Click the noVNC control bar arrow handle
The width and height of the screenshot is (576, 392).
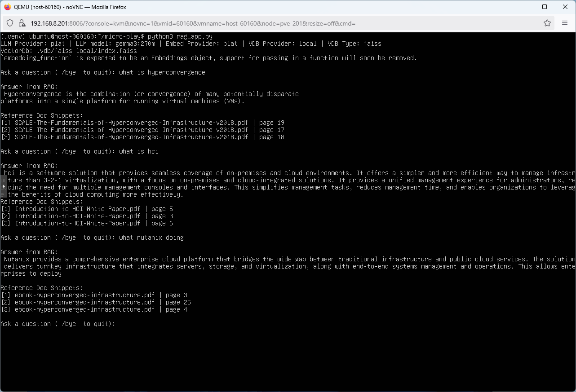(x=3, y=187)
